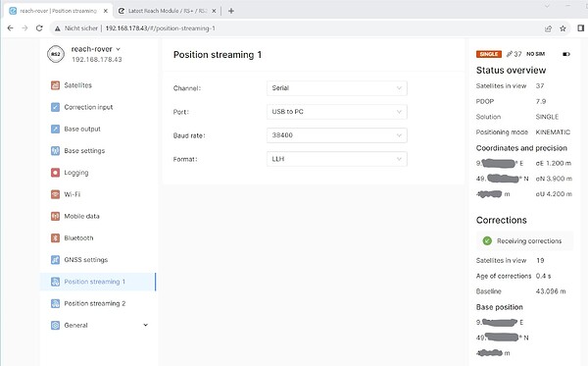Screen dimensions: 588x366
Task: Go back with the browser back arrow
Action: coord(10,28)
